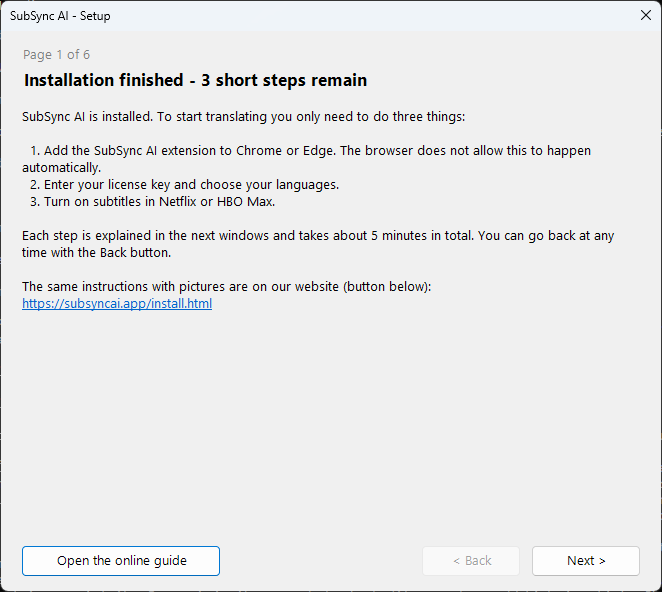The image size is (662, 592).
Task: Click the 'Page 1 of 6' label
Action: click(56, 54)
